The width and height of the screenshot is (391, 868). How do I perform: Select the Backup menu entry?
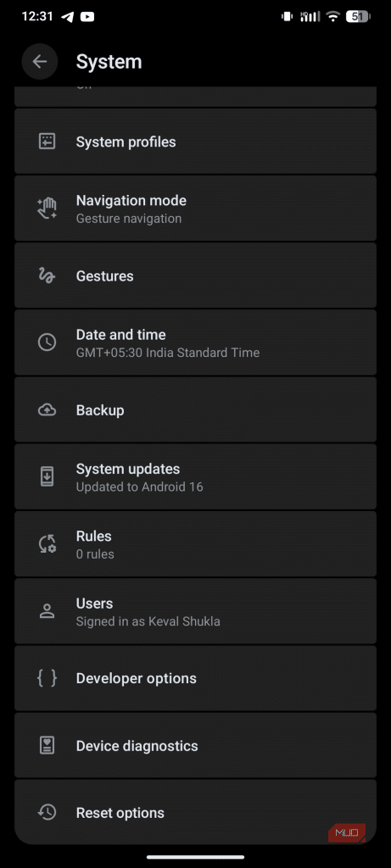[195, 410]
